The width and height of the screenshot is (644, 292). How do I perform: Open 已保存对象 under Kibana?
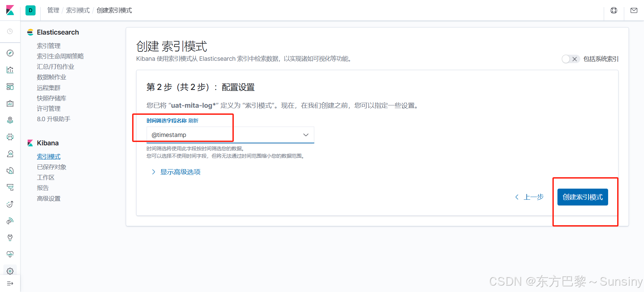coord(52,167)
